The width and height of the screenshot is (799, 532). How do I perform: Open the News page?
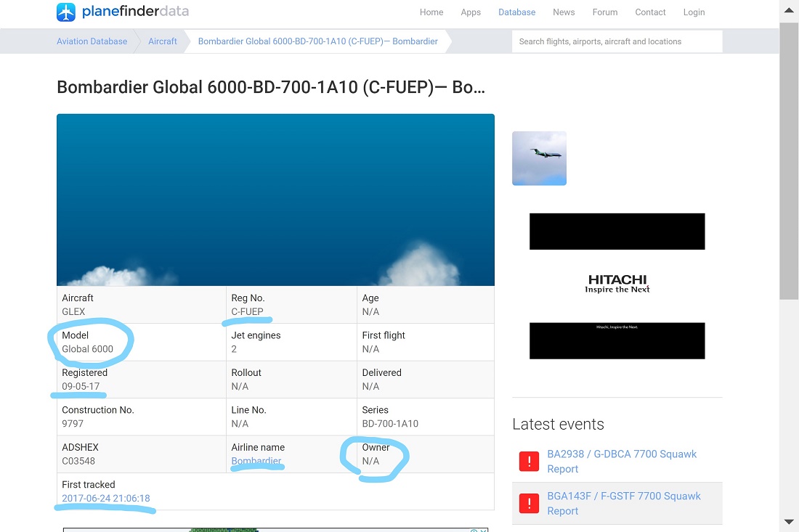pos(564,12)
